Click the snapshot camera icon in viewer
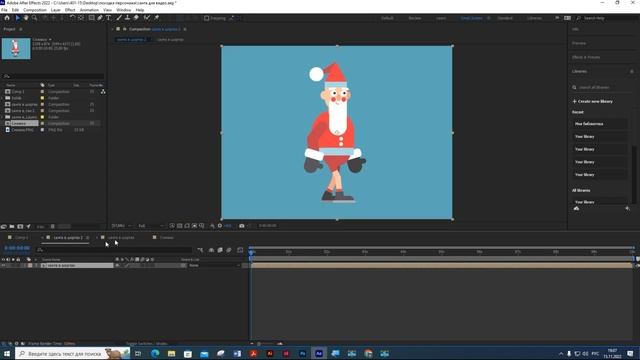This screenshot has height=360, width=640. (x=242, y=226)
